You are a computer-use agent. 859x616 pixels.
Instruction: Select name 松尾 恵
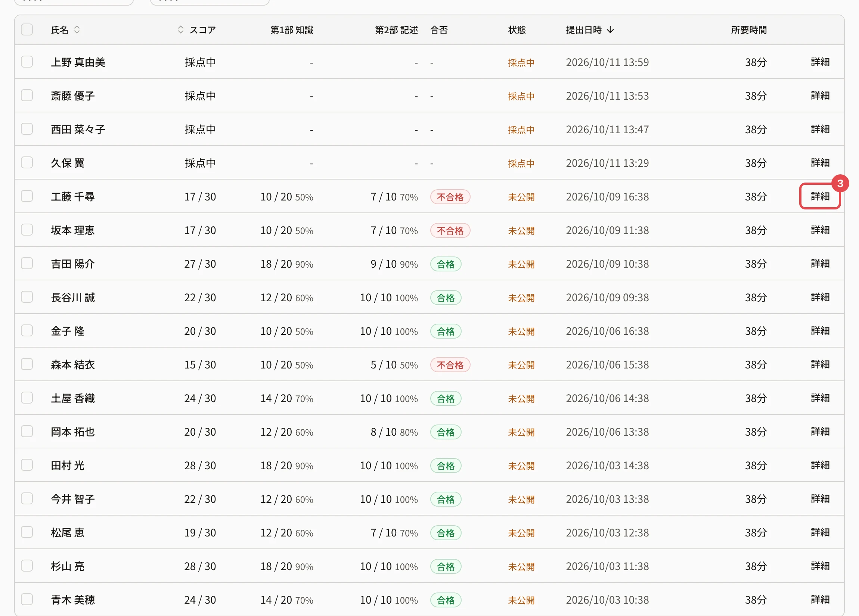pyautogui.click(x=68, y=532)
